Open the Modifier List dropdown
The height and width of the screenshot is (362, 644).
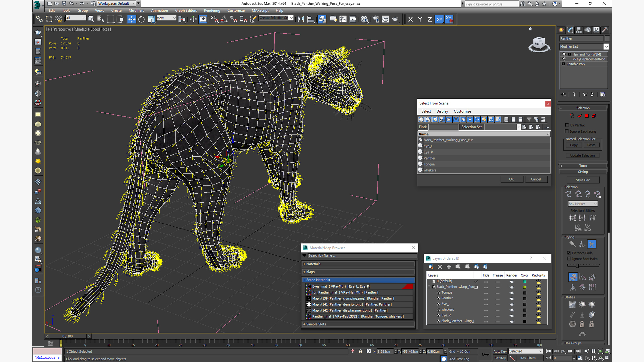coord(584,47)
